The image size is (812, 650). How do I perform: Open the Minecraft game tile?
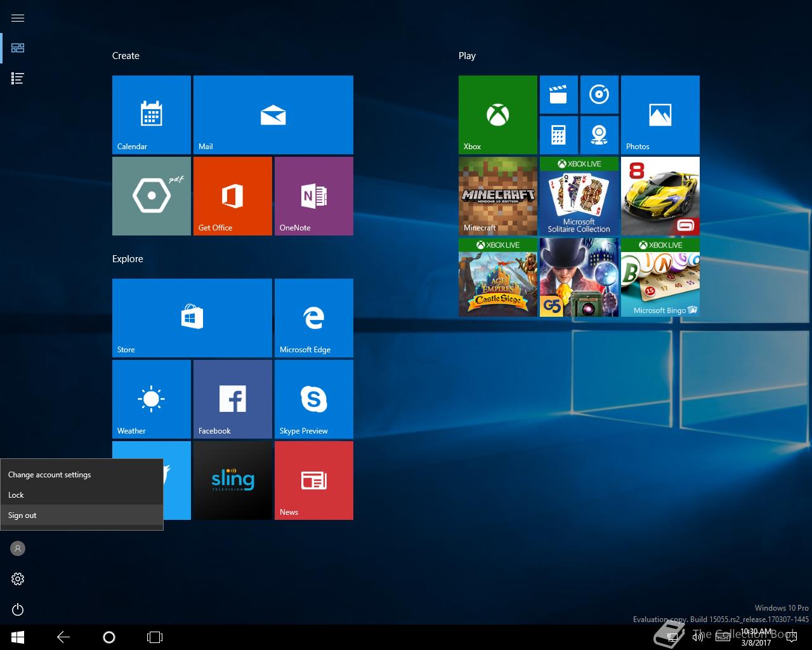tap(497, 196)
